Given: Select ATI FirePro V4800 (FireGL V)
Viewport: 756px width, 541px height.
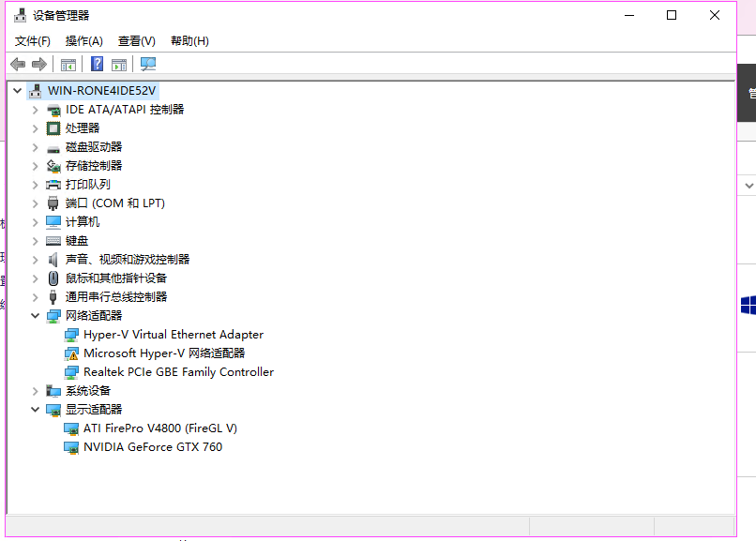Looking at the screenshot, I should point(160,428).
